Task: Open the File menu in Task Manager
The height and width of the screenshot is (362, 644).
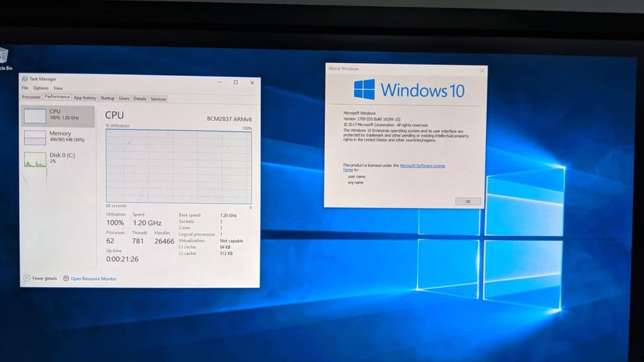Action: pos(25,88)
